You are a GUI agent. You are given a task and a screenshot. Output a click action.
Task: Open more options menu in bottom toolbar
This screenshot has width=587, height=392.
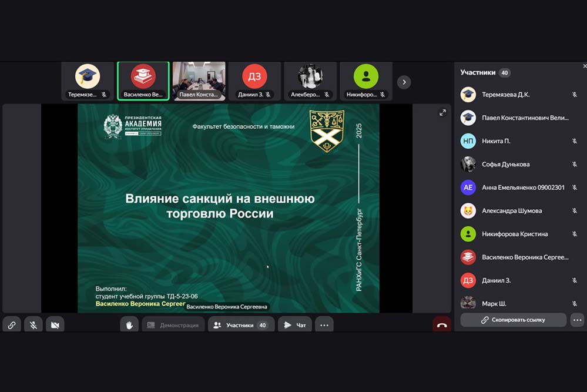(x=324, y=325)
